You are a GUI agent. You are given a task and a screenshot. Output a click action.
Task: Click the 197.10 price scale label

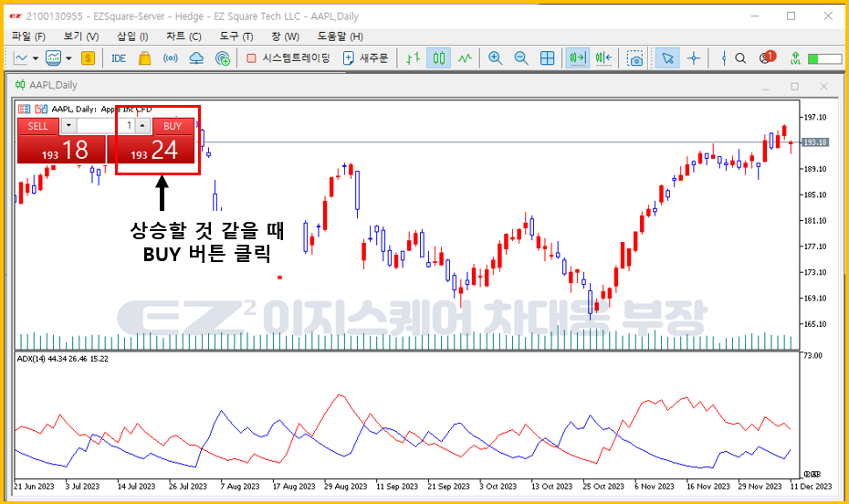[x=815, y=117]
